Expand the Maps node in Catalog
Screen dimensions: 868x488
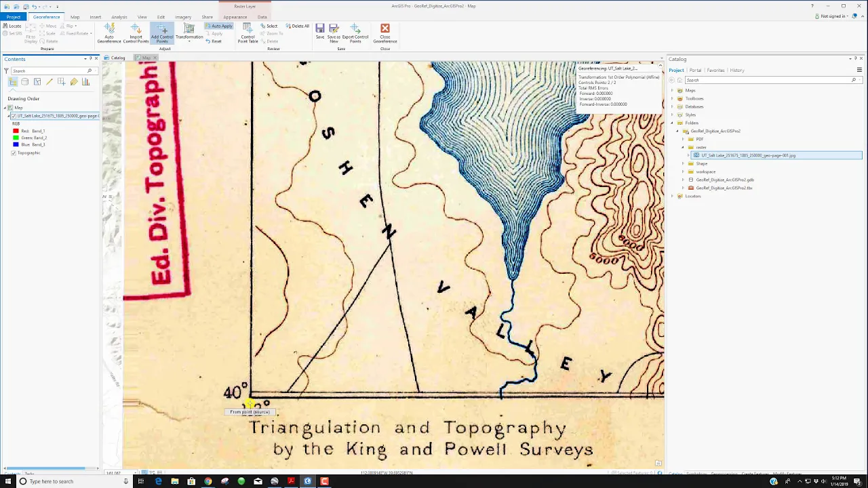pyautogui.click(x=672, y=90)
